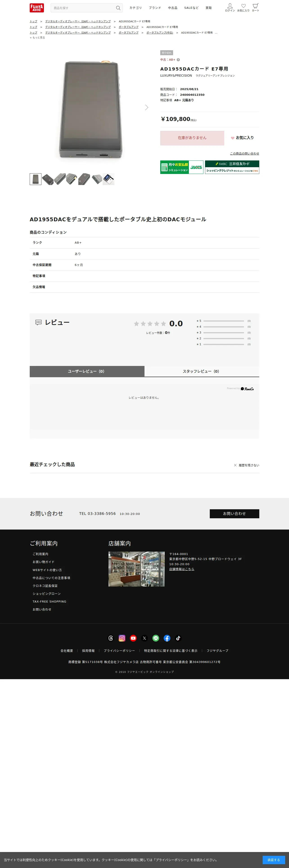Open SMBC 三井住友カード credit banner

coord(232,167)
